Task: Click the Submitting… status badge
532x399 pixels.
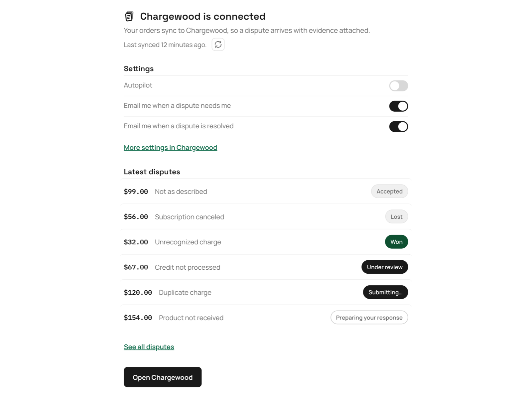Action: [385, 292]
